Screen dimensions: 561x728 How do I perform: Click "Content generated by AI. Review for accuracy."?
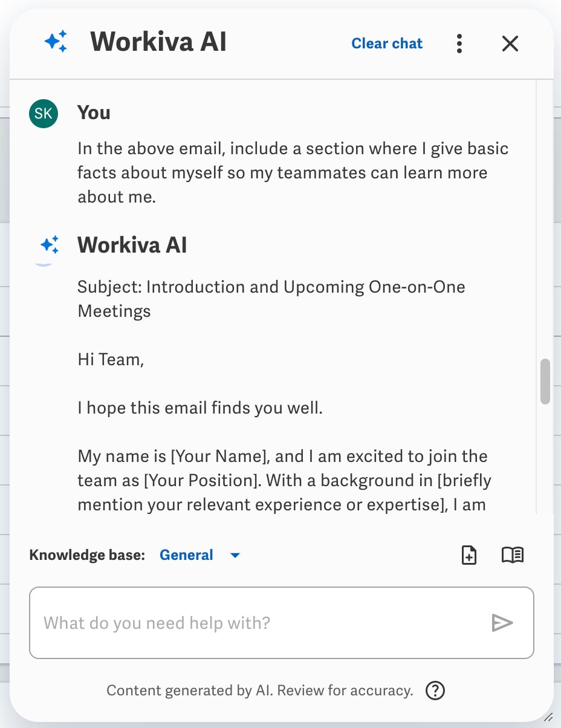[x=260, y=690]
